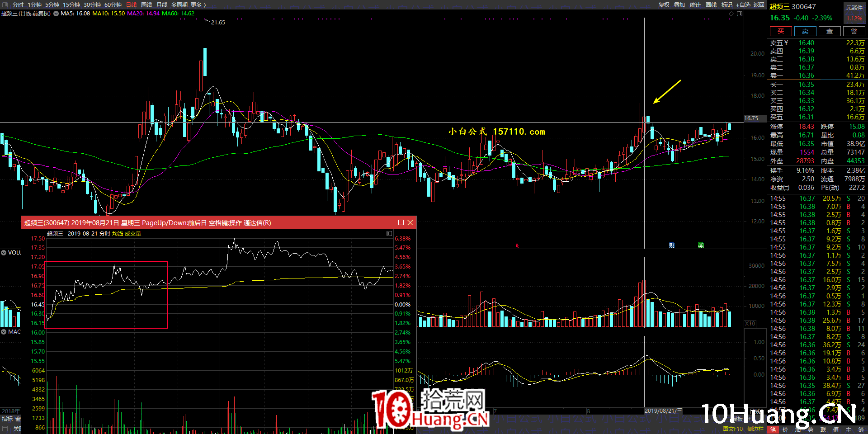Maximize the intraday popup window
868x434 pixels.
tap(401, 222)
